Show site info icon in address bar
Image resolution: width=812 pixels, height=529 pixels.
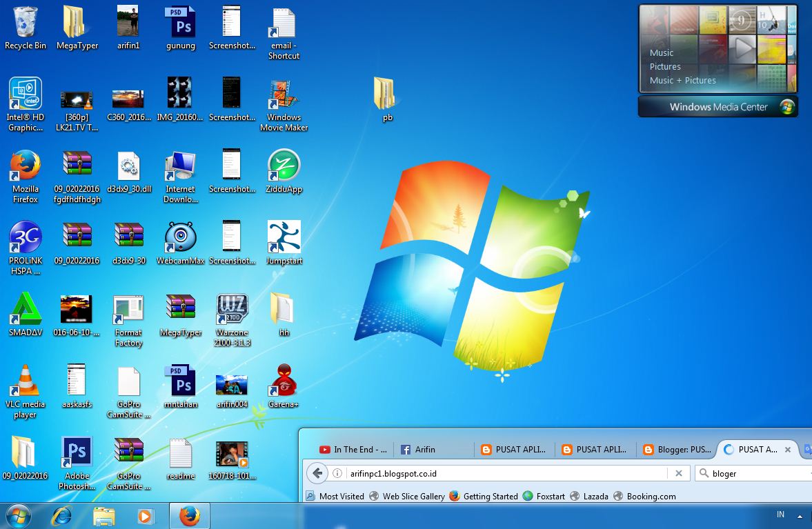coord(337,473)
